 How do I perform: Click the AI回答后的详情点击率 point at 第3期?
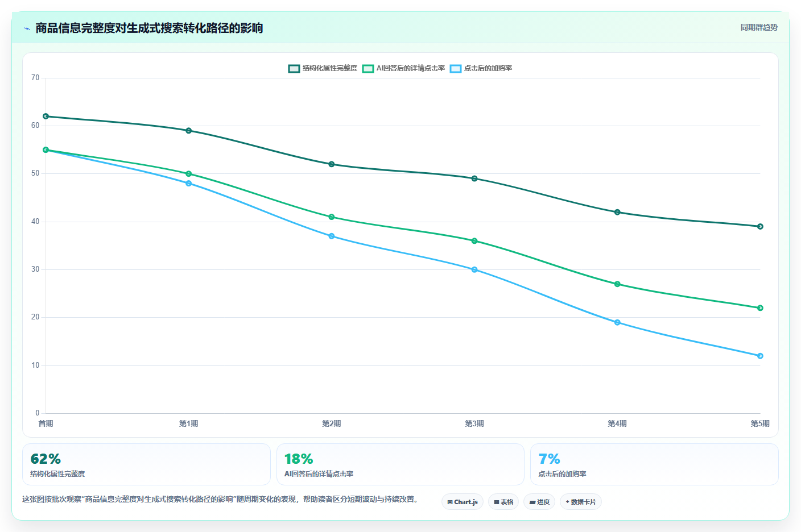[474, 241]
